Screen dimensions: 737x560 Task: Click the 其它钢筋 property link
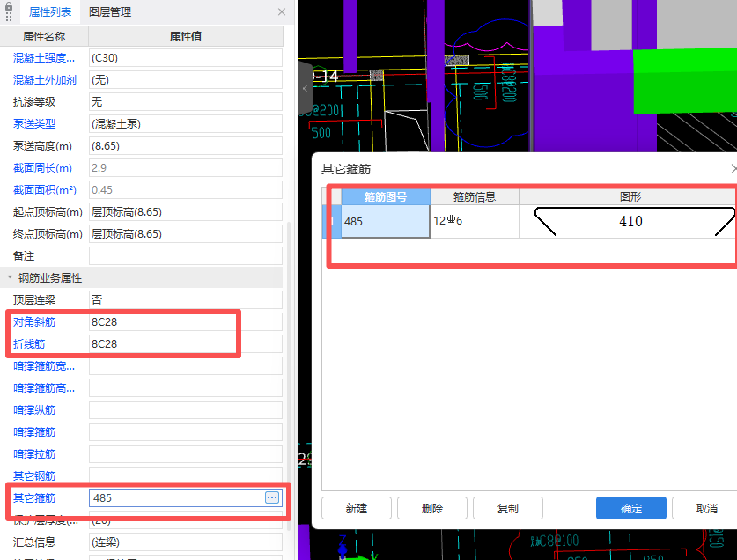pos(34,475)
